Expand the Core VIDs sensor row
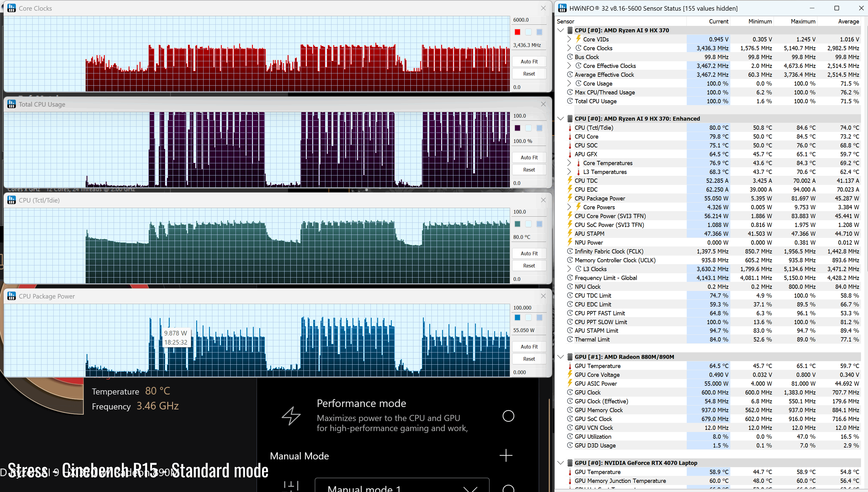Viewport: 868px width, 492px height. 569,39
